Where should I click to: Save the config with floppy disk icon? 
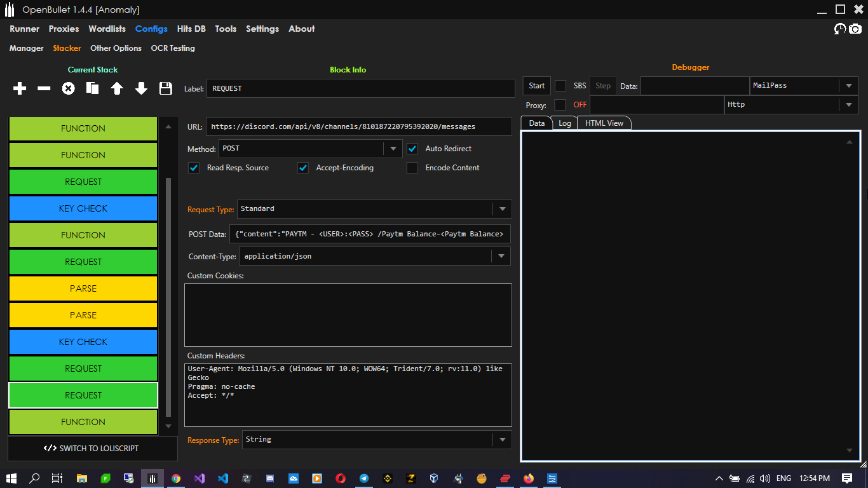click(x=166, y=88)
